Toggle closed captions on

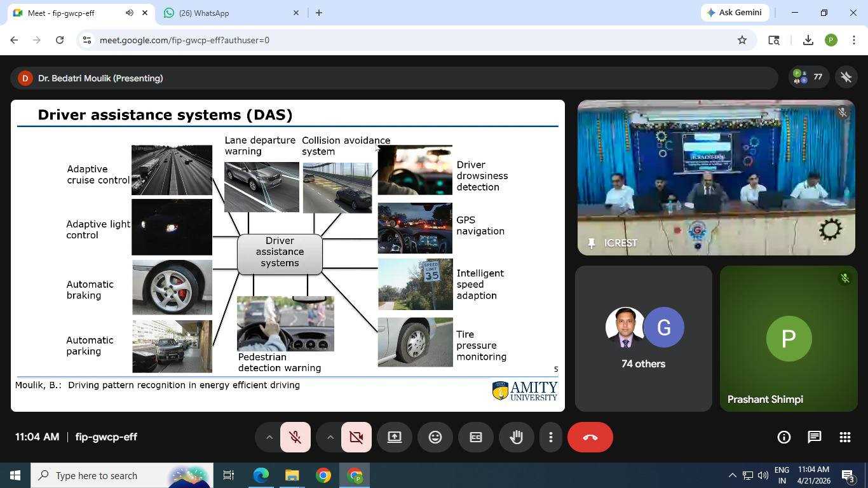[476, 437]
